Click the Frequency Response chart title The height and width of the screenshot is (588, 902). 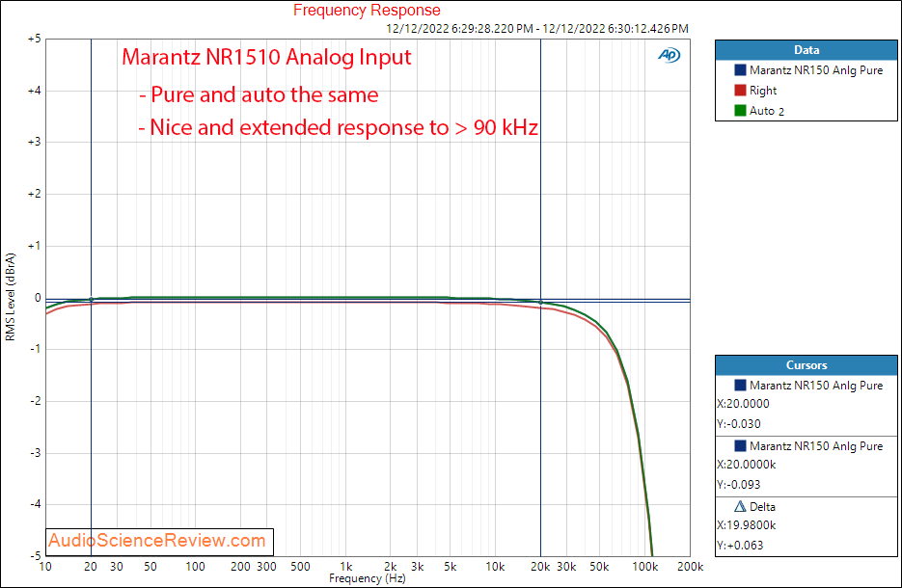click(x=367, y=10)
